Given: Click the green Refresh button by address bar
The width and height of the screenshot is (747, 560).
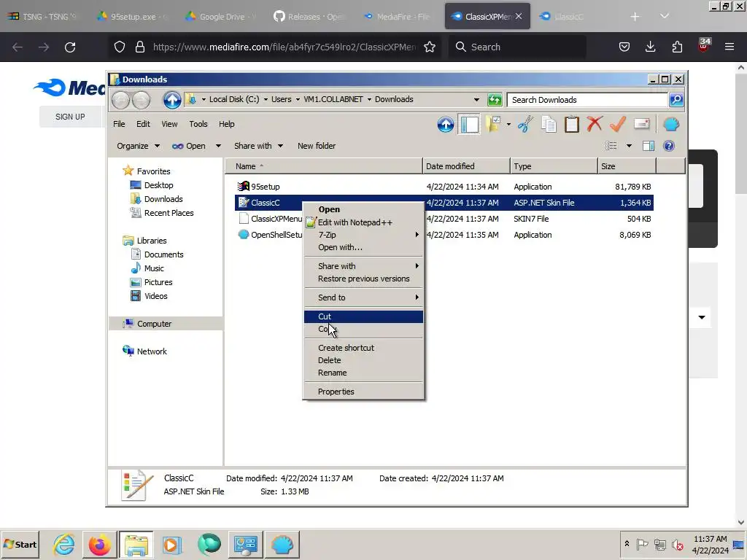Looking at the screenshot, I should pos(495,99).
